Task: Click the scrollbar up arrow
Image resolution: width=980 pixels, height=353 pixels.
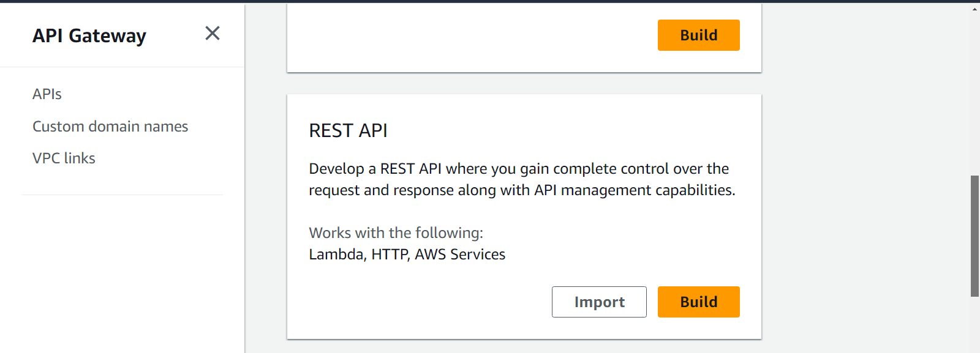Action: click(974, 9)
